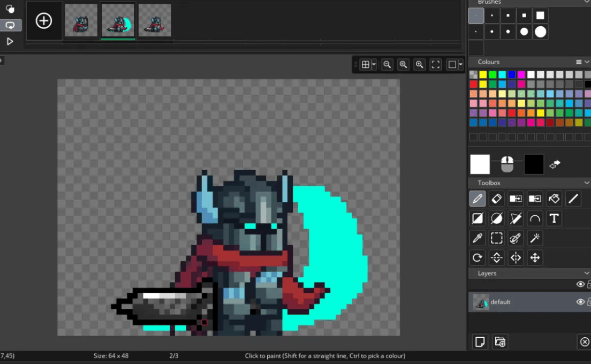Screen dimensions: 591x364
Task: Select the third frame thumbnail
Action: click(155, 20)
